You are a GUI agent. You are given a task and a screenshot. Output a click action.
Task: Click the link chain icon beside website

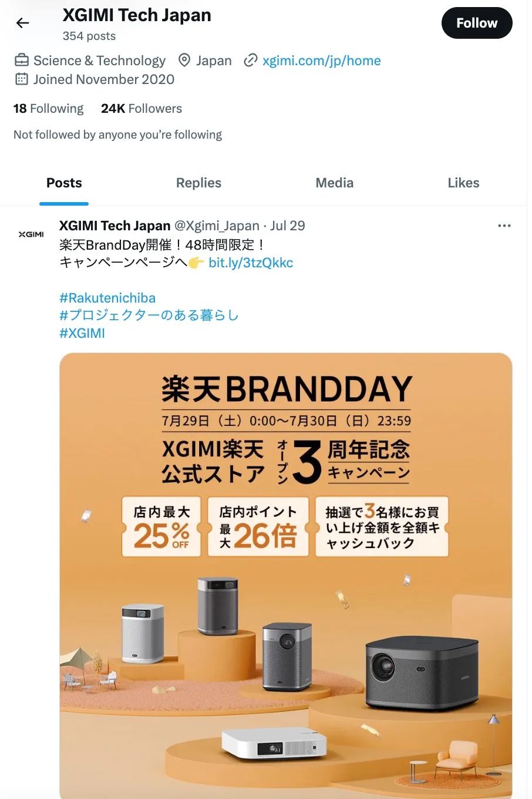pyautogui.click(x=251, y=61)
